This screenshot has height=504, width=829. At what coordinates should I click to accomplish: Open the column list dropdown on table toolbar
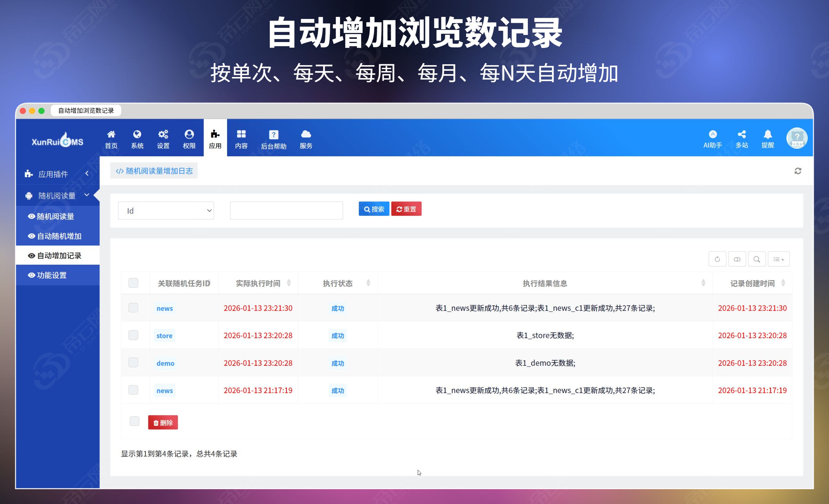[779, 259]
